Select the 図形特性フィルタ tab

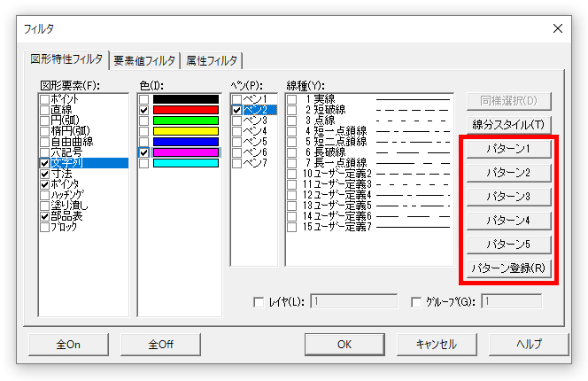point(66,59)
